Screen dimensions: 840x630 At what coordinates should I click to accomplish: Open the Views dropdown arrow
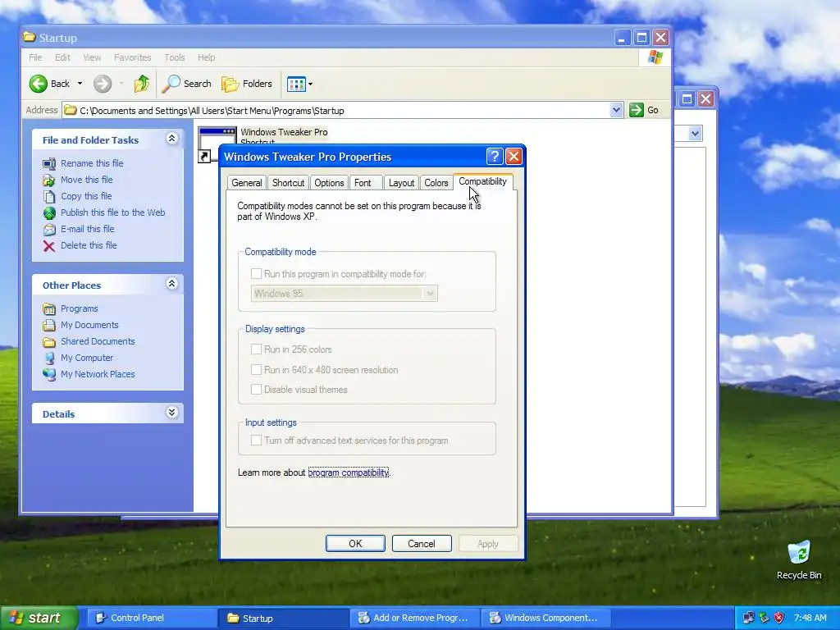pos(310,84)
